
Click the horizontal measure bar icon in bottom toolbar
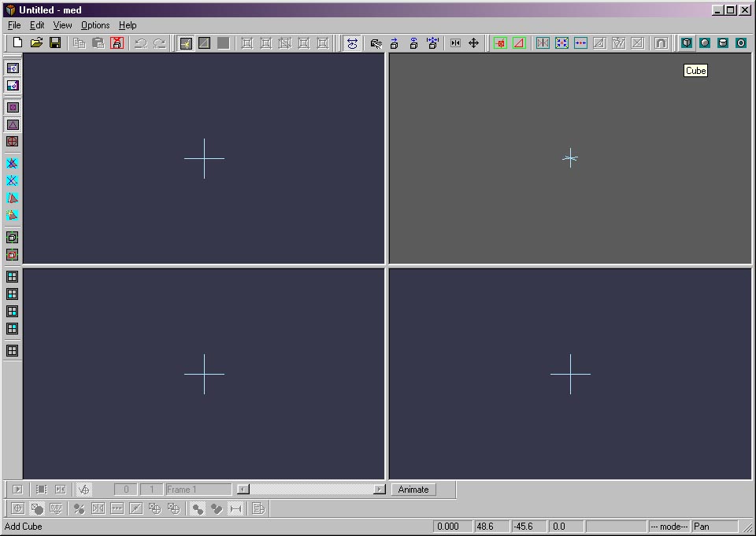[x=235, y=508]
